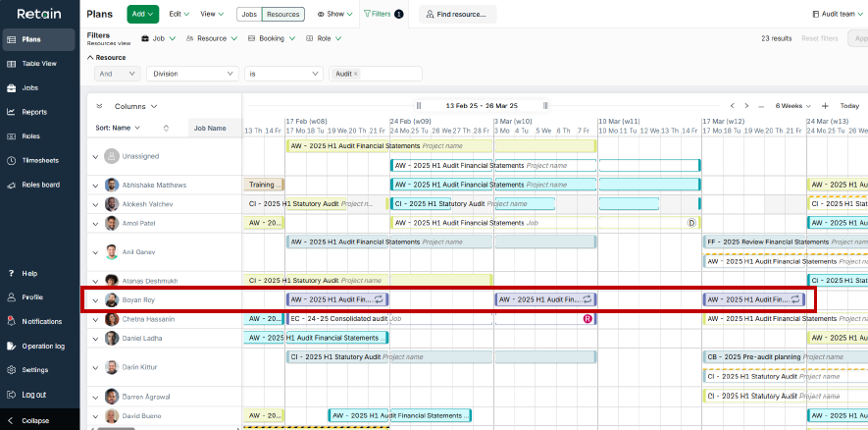Jump to Today in the timeline
The image size is (868, 430).
848,106
